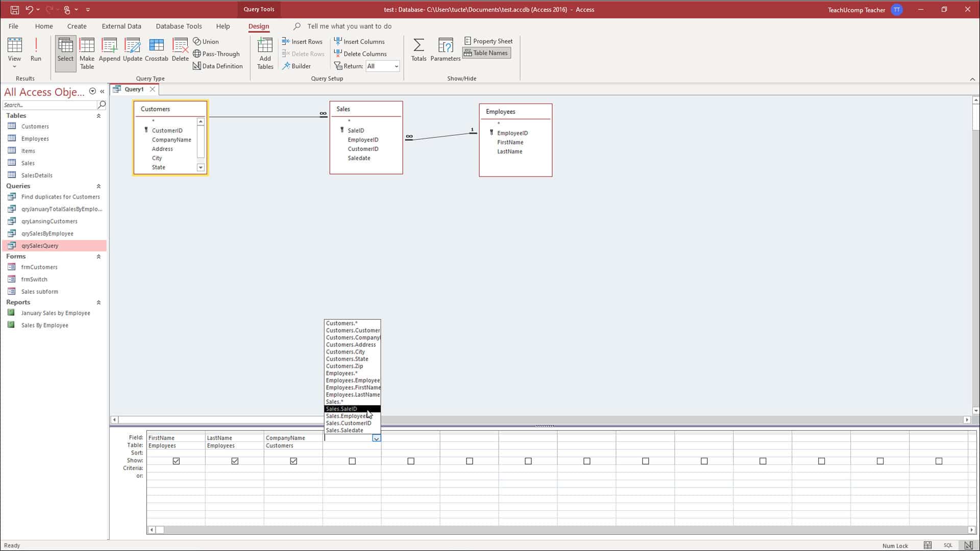Open All Access Objects category menu
The height and width of the screenshot is (551, 980).
pyautogui.click(x=92, y=91)
